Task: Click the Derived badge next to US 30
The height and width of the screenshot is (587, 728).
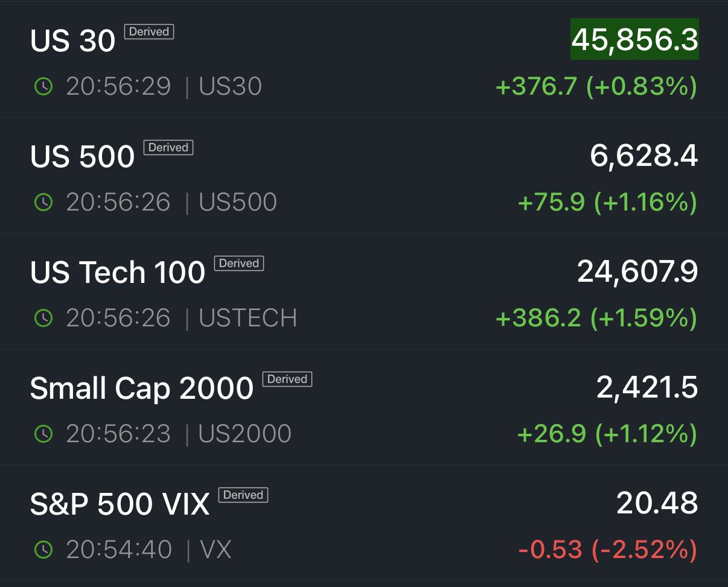Action: 149,32
